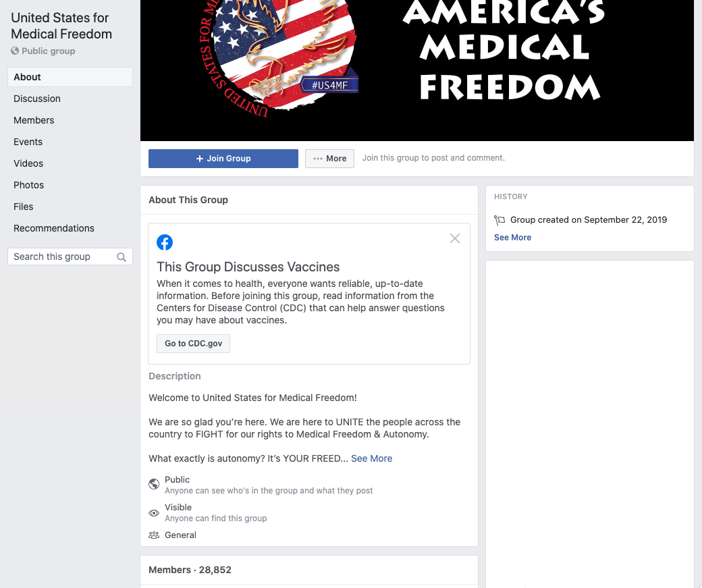The image size is (702, 588).
Task: Click the Join Group button
Action: (x=223, y=159)
